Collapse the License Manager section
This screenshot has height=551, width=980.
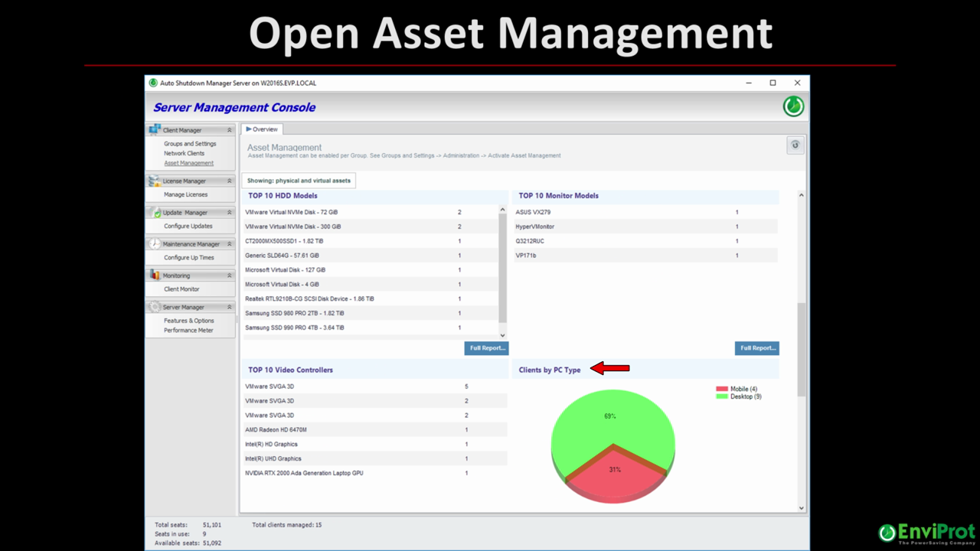click(x=229, y=181)
